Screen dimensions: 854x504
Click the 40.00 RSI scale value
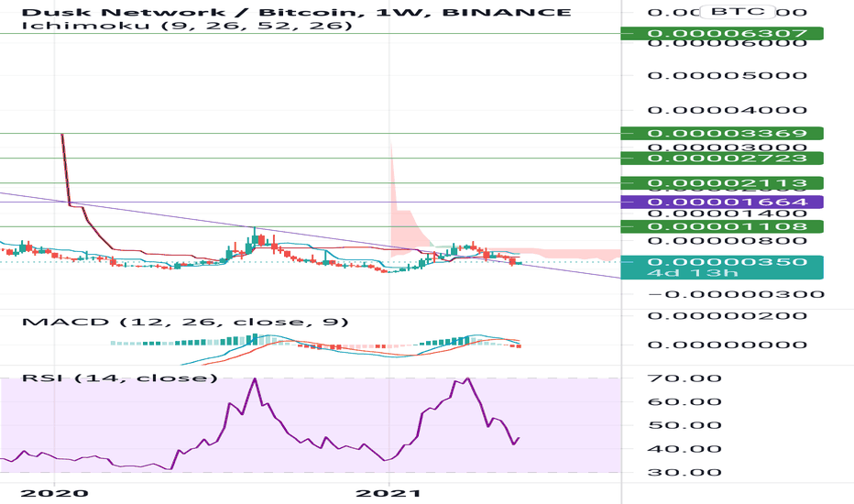pyautogui.click(x=685, y=449)
